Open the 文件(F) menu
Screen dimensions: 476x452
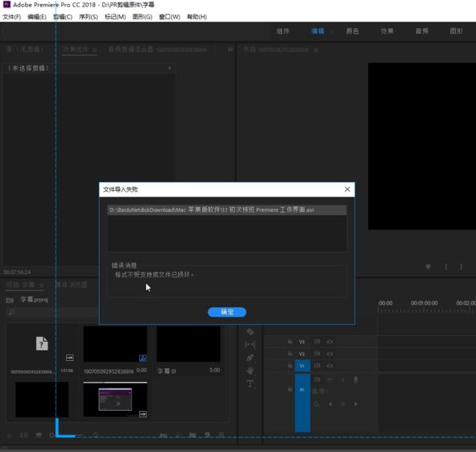[x=12, y=17]
